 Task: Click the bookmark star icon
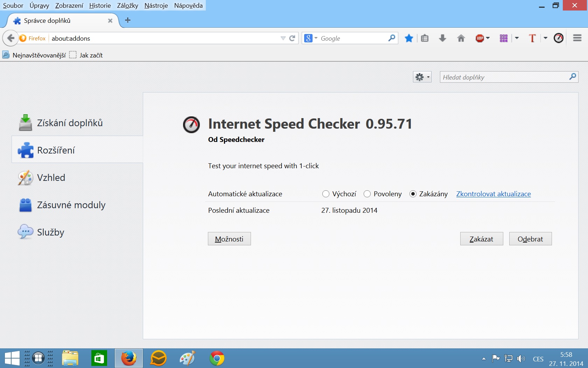(x=409, y=38)
